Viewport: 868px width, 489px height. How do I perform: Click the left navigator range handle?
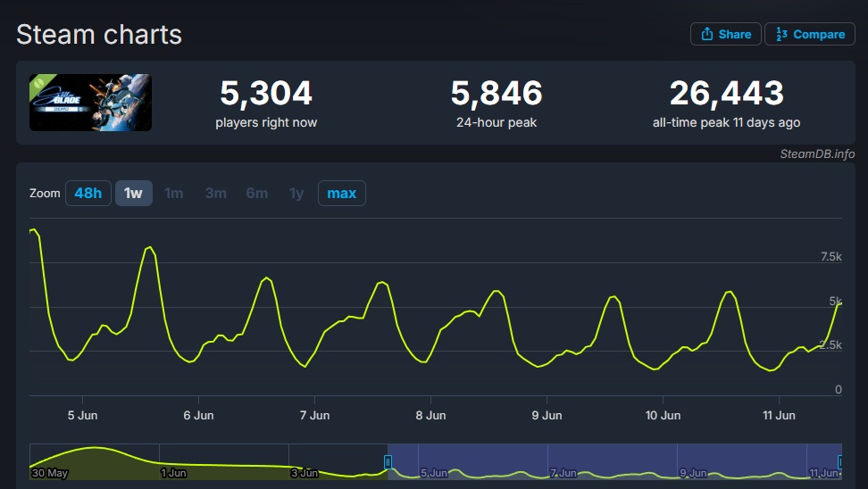(388, 462)
